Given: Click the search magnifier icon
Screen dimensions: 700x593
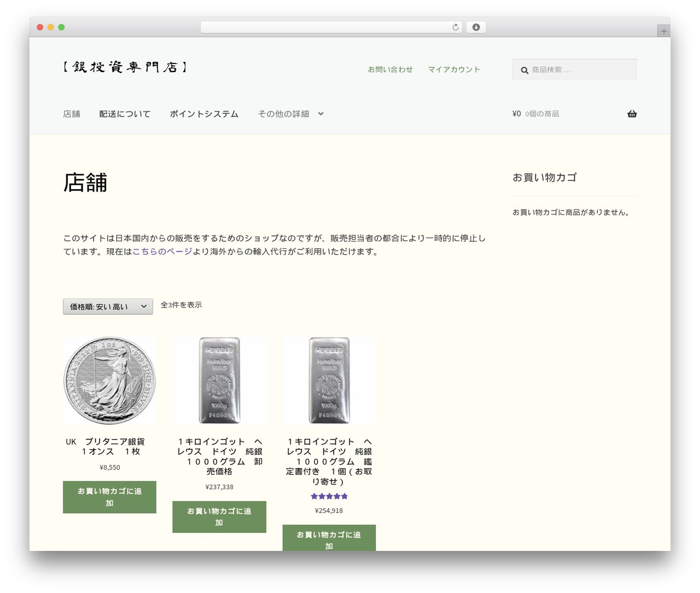Looking at the screenshot, I should 524,70.
